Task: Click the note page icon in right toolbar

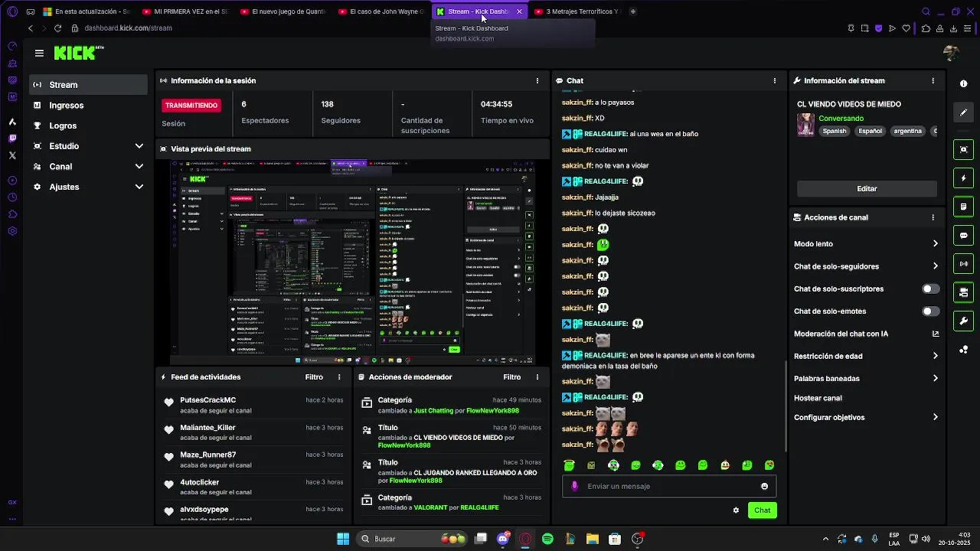Action: pos(963,207)
